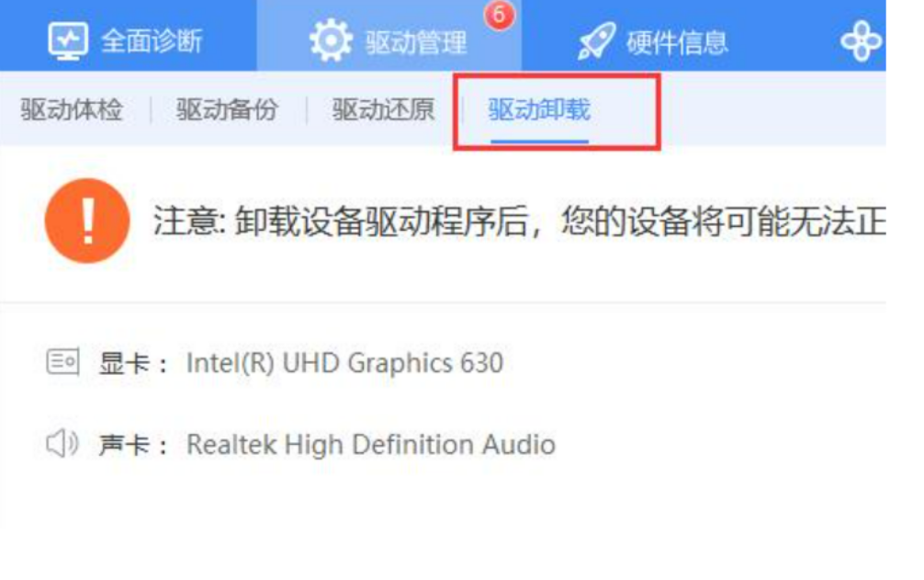Switch to the 驱动备份 tab
Viewport: 924px width, 580px height.
227,109
